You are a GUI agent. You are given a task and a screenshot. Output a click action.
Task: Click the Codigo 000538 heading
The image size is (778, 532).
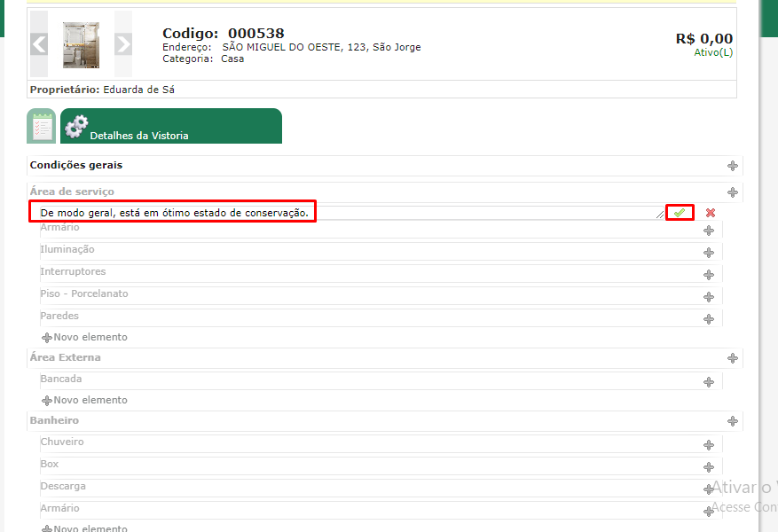pyautogui.click(x=224, y=33)
